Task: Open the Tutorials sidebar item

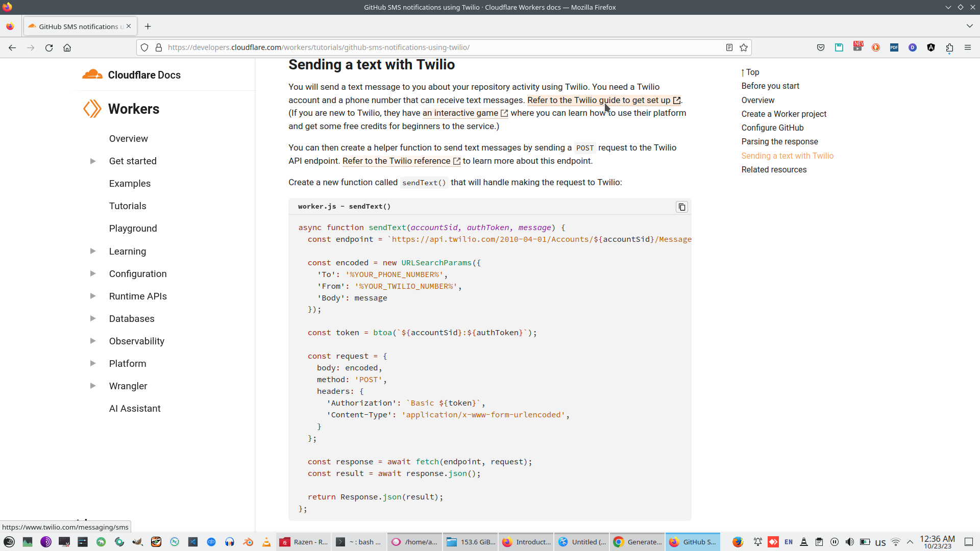Action: [128, 206]
